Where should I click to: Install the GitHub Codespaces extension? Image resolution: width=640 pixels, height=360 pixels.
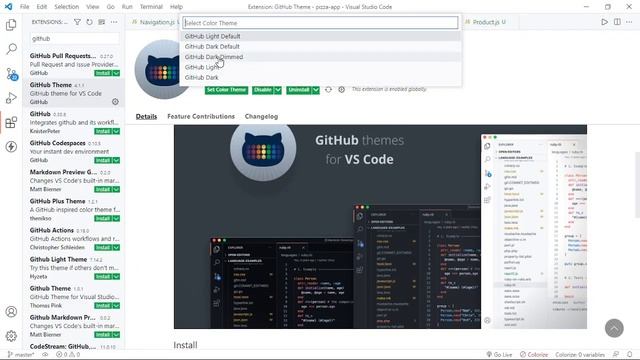(x=103, y=160)
